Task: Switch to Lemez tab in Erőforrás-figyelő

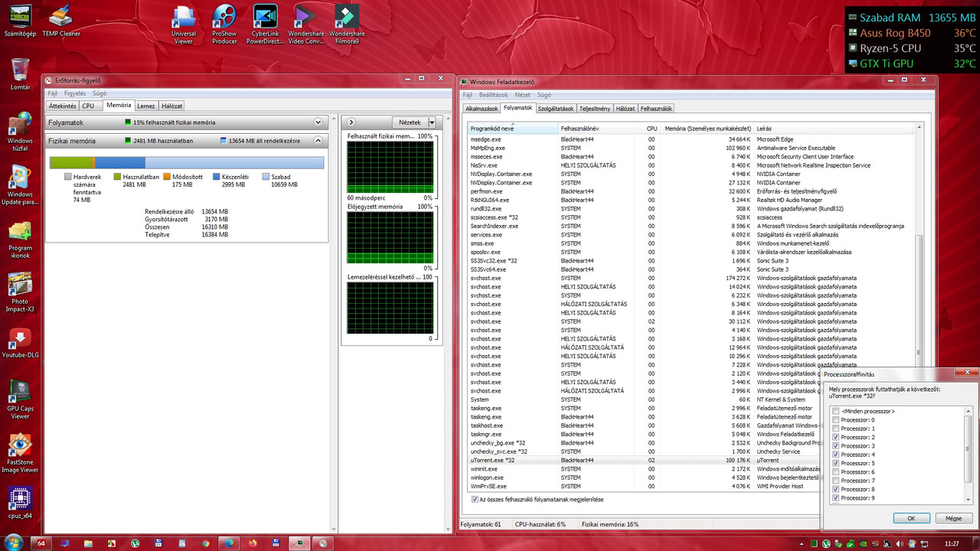Action: pos(145,106)
